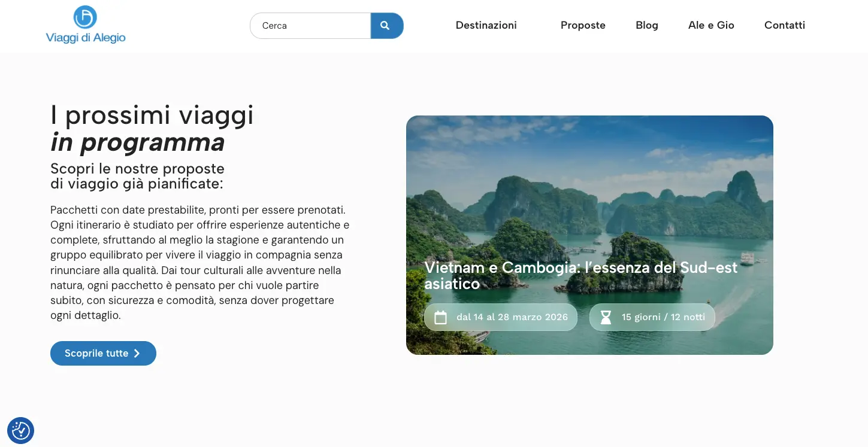The height and width of the screenshot is (447, 868).
Task: Open the Proposte menu item
Action: click(x=583, y=25)
